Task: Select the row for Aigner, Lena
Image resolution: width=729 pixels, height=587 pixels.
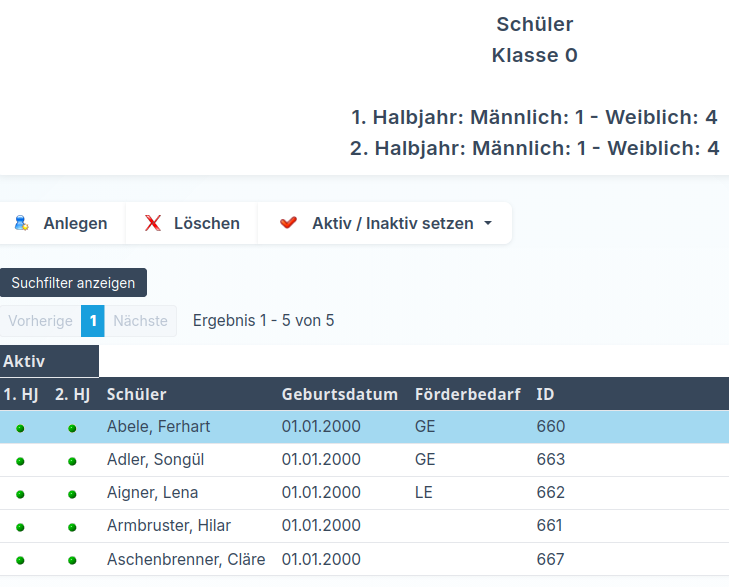Action: click(152, 493)
